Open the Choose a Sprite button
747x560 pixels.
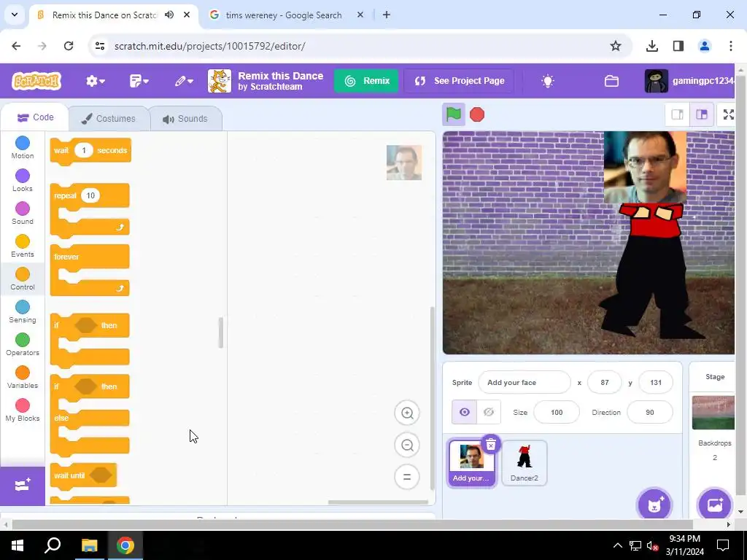654,505
